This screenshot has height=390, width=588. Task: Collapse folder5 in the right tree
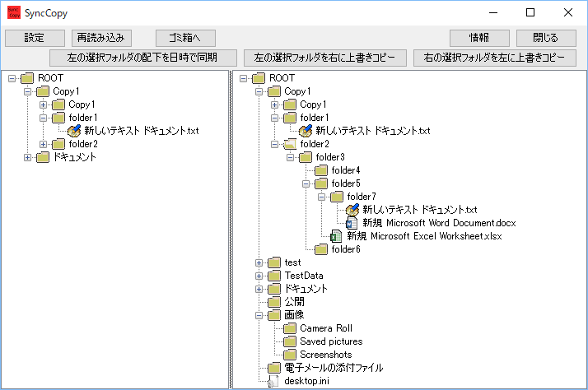click(306, 183)
